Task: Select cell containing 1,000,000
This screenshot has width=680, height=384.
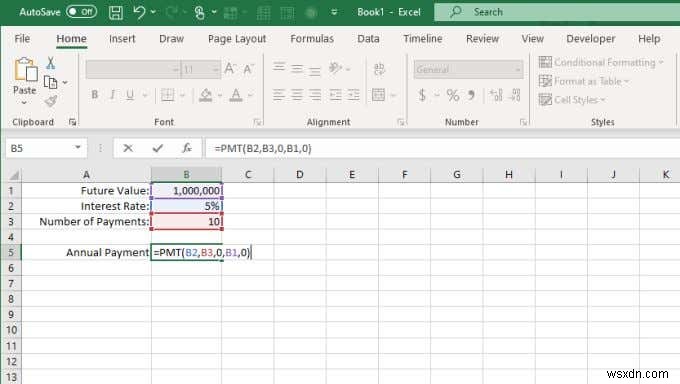Action: click(x=186, y=190)
